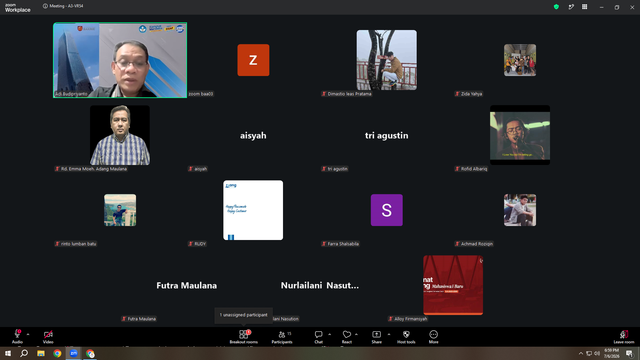Select Alloy Firmansyah's red profile image
640x360 pixels.
point(453,285)
